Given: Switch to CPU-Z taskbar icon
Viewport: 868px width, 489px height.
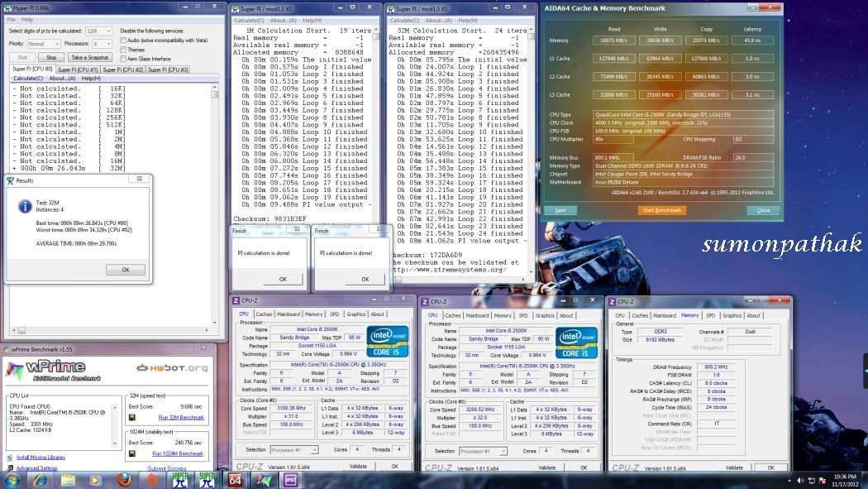Looking at the screenshot, I should pos(291,480).
